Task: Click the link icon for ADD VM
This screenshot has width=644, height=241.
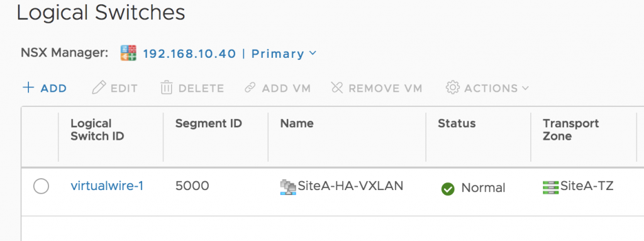Action: [250, 87]
